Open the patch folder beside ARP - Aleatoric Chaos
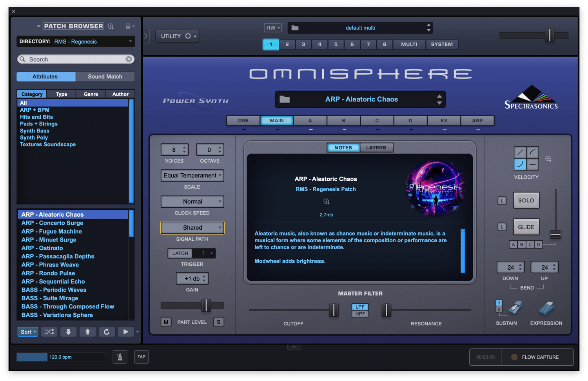The height and width of the screenshot is (381, 588). click(285, 99)
